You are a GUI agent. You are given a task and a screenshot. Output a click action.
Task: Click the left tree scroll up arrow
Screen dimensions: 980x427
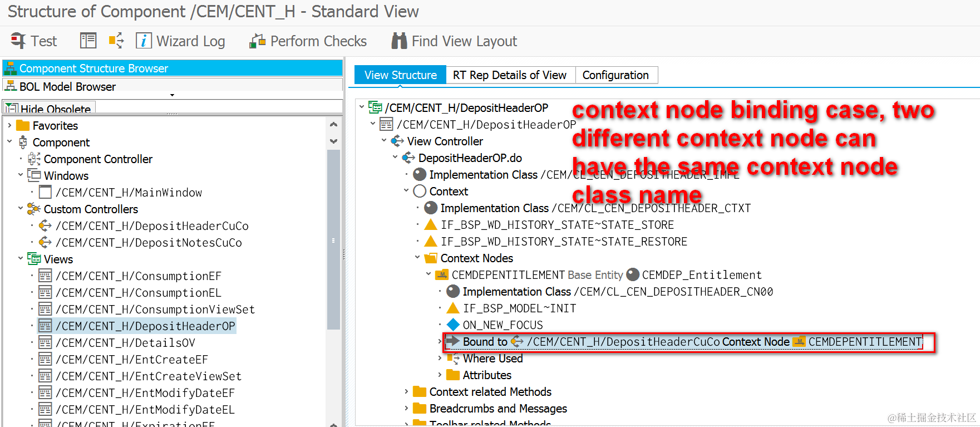pos(333,124)
